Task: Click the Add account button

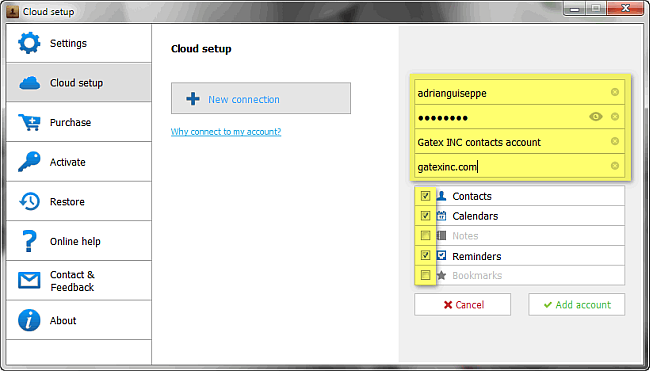Action: (577, 305)
